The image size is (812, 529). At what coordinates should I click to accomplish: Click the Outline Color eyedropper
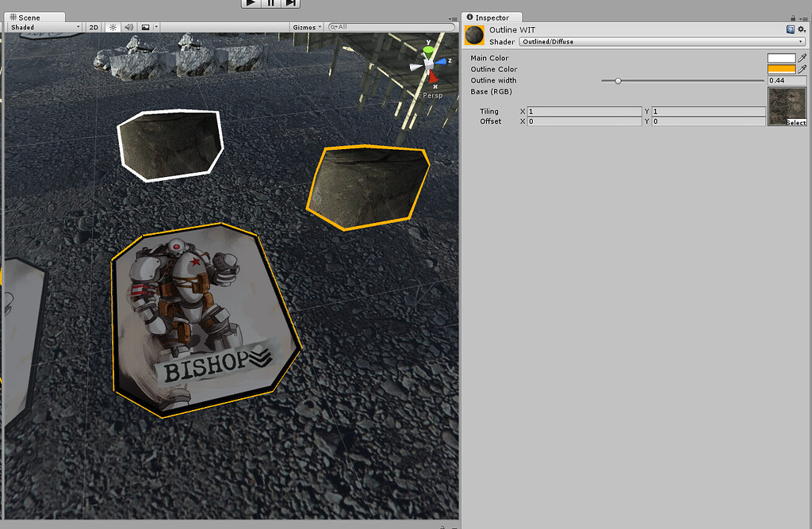[x=801, y=69]
